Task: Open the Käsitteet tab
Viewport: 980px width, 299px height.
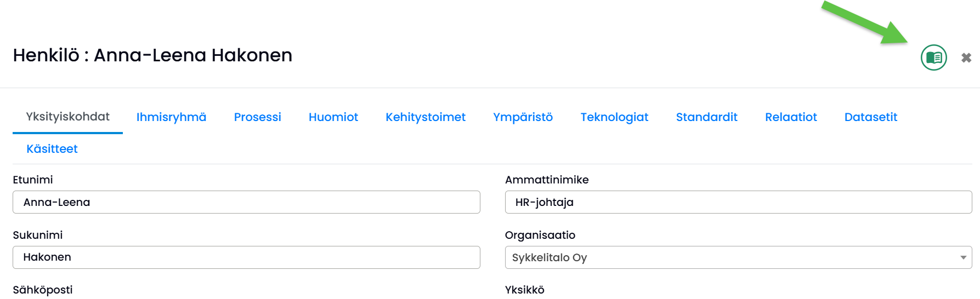Action: pos(52,149)
